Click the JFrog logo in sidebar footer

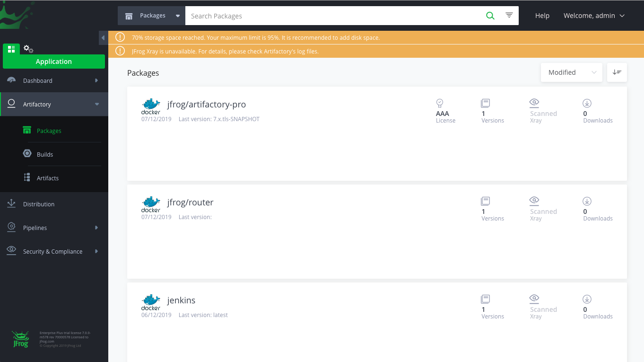[x=20, y=339]
